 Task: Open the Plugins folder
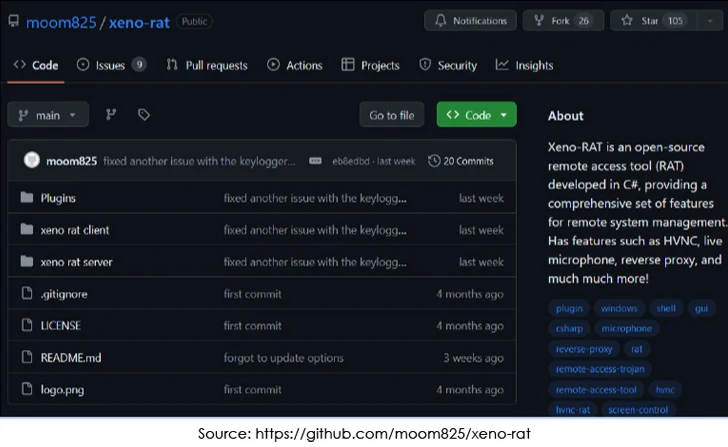(58, 198)
